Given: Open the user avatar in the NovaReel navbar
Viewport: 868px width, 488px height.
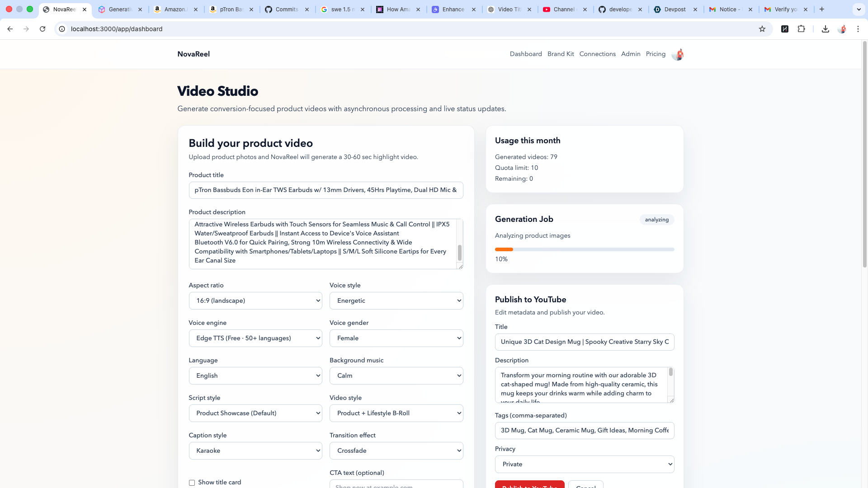Looking at the screenshot, I should (677, 54).
